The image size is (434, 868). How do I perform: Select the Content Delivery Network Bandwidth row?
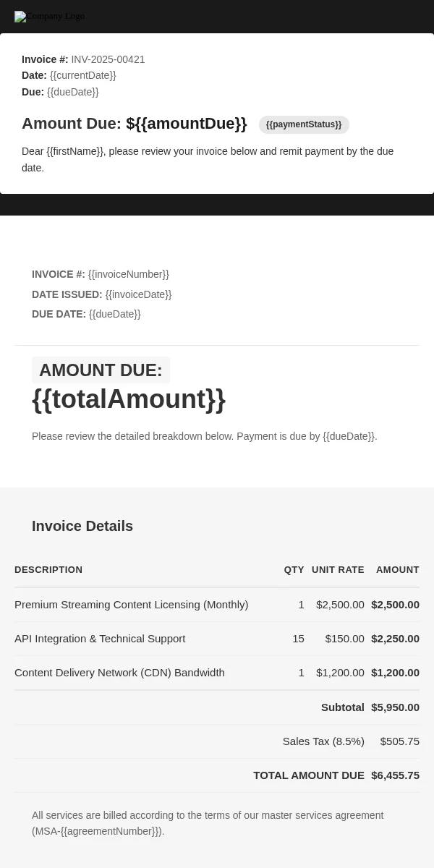pos(217,673)
